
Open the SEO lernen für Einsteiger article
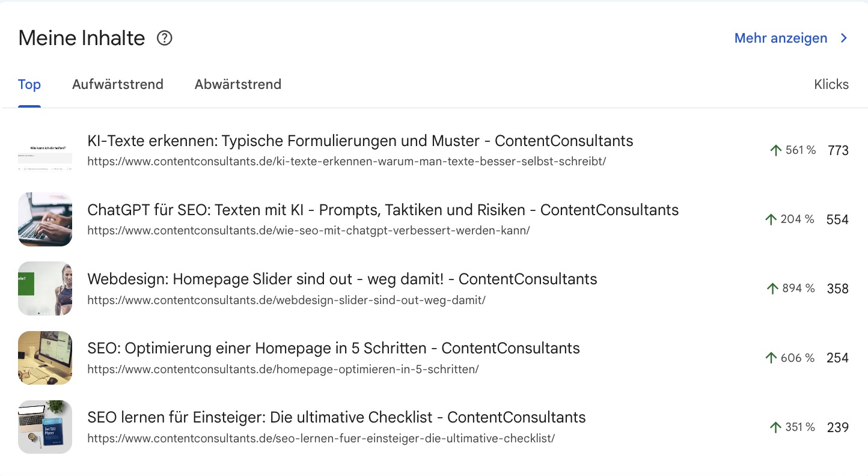pyautogui.click(x=337, y=417)
